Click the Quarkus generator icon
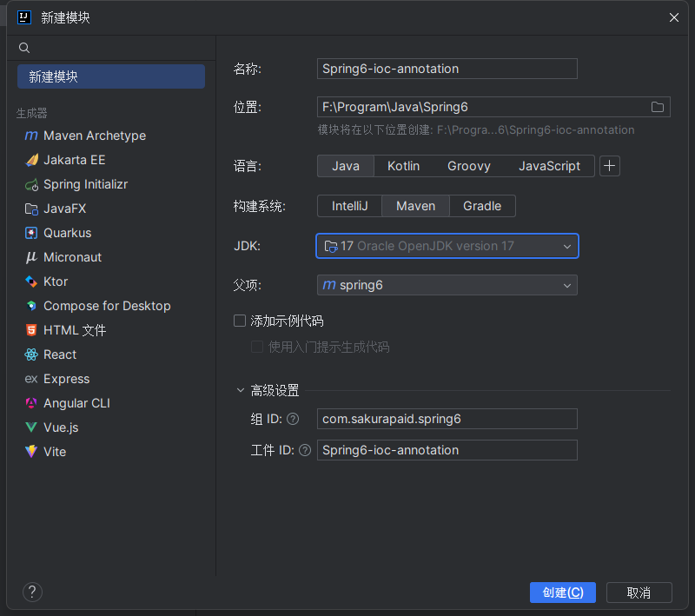 click(31, 233)
